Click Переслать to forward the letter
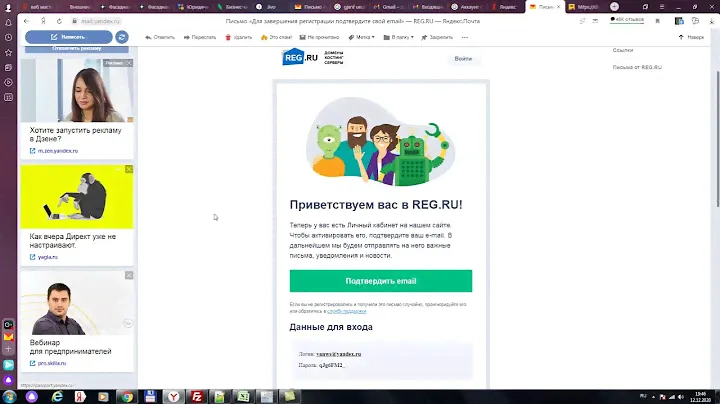The image size is (720, 404). (199, 37)
